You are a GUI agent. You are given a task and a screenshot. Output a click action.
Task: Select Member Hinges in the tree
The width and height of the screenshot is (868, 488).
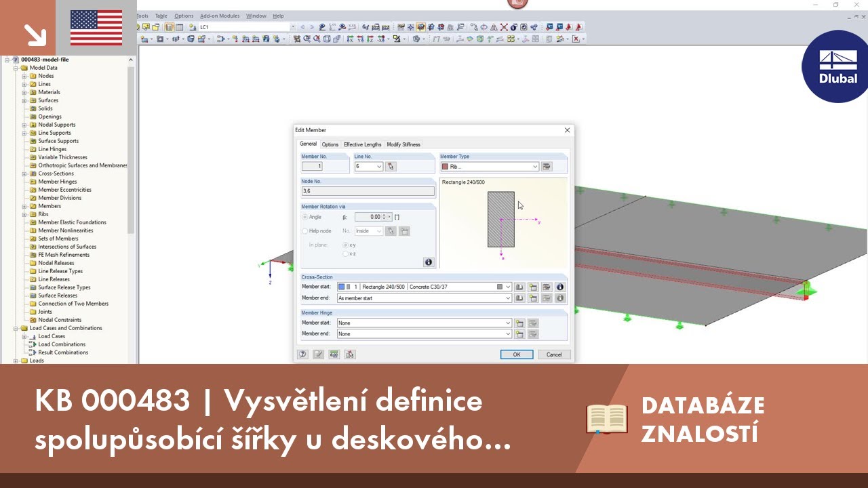(58, 182)
